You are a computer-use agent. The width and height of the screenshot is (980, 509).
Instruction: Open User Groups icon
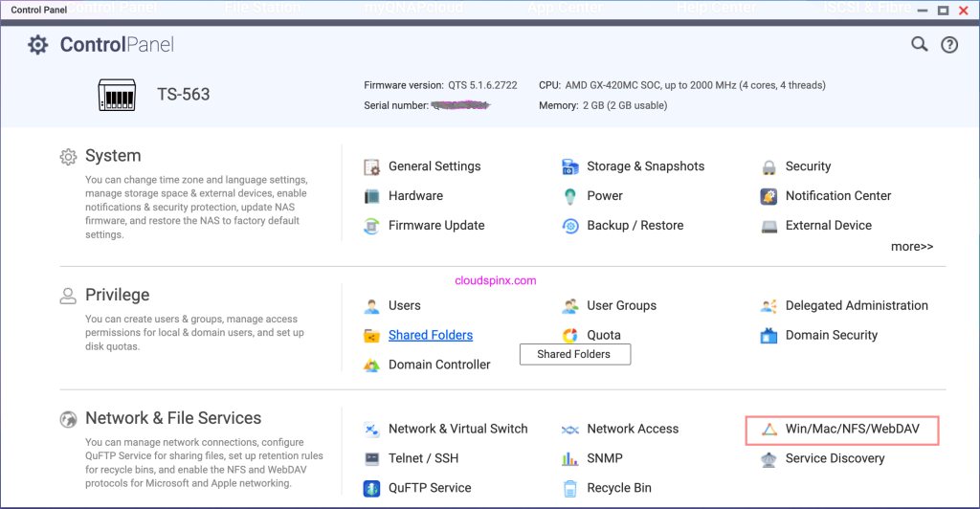[570, 306]
